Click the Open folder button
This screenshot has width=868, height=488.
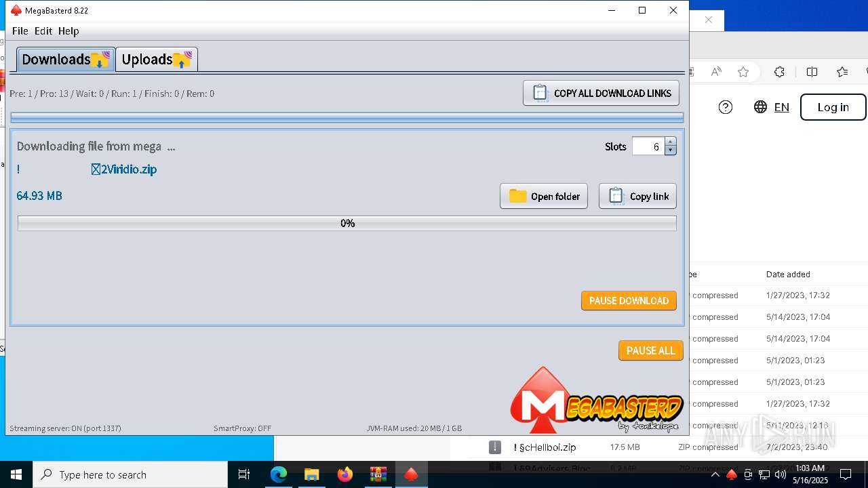544,196
